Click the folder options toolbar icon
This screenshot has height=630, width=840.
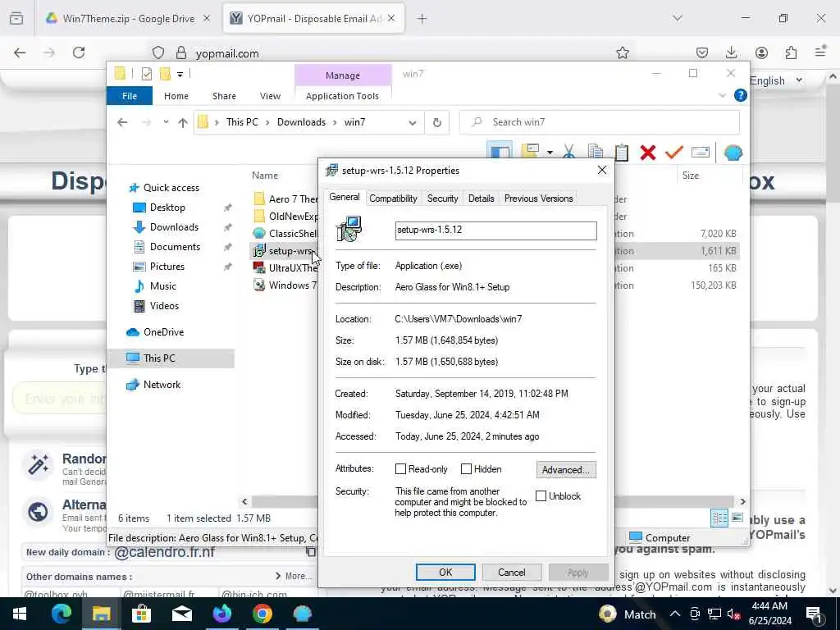[x=530, y=152]
